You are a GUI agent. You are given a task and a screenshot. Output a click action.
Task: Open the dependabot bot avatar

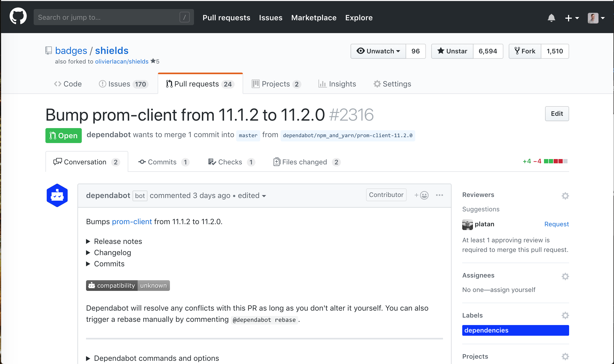[57, 195]
